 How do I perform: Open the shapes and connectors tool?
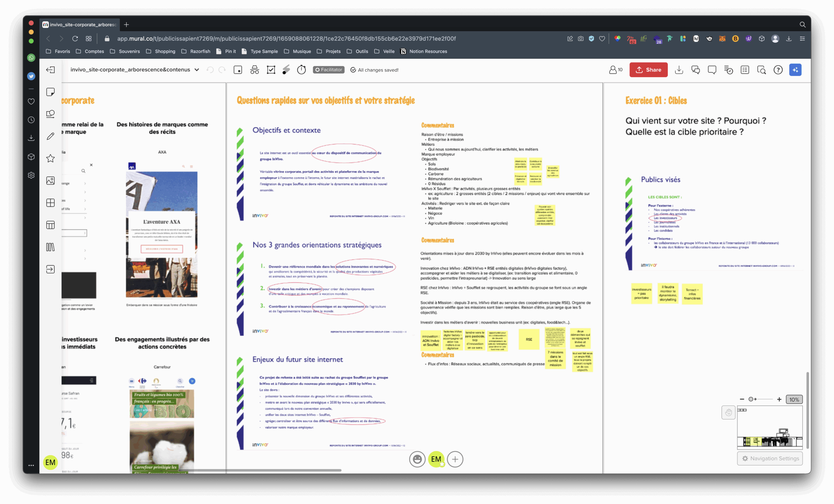tap(50, 114)
